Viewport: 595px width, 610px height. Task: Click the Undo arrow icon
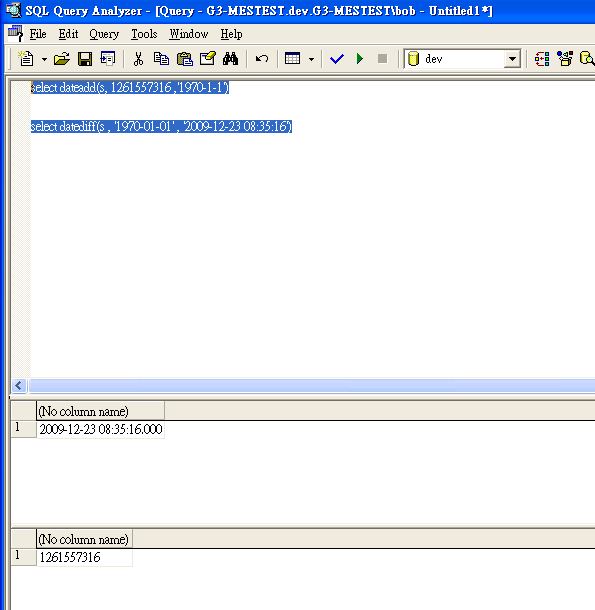pos(262,59)
